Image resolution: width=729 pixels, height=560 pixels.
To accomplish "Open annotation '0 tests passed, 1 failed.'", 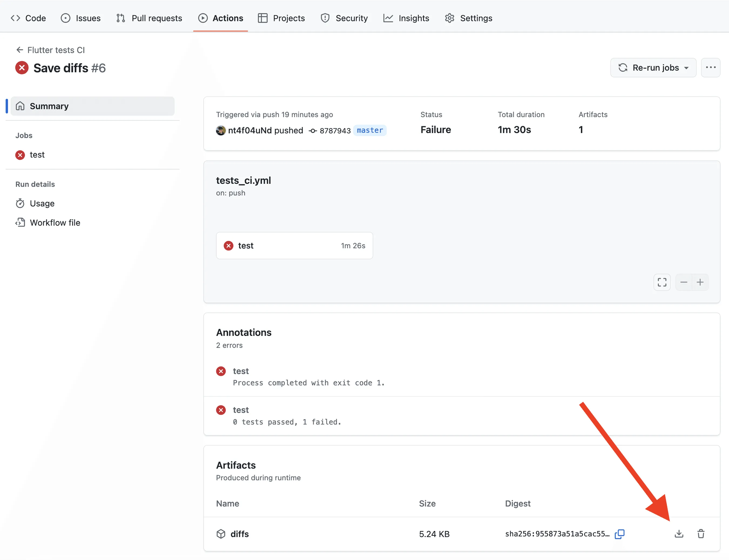I will (287, 422).
